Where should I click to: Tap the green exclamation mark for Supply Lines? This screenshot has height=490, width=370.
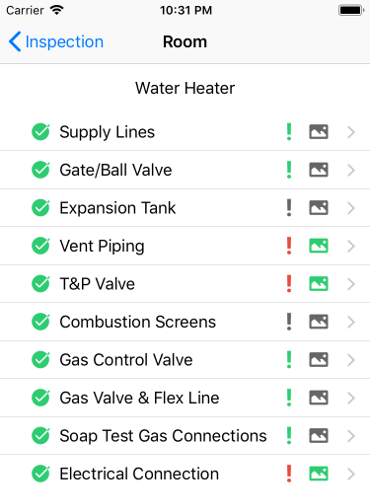tap(289, 132)
